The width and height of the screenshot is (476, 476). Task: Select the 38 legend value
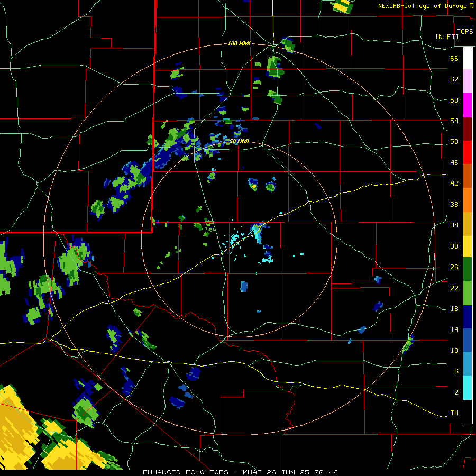pos(454,204)
